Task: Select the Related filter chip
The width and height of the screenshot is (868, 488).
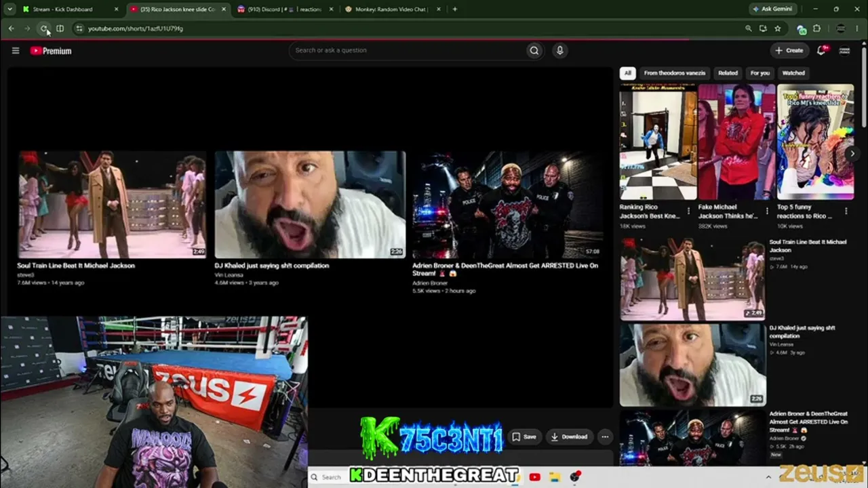Action: tap(728, 73)
